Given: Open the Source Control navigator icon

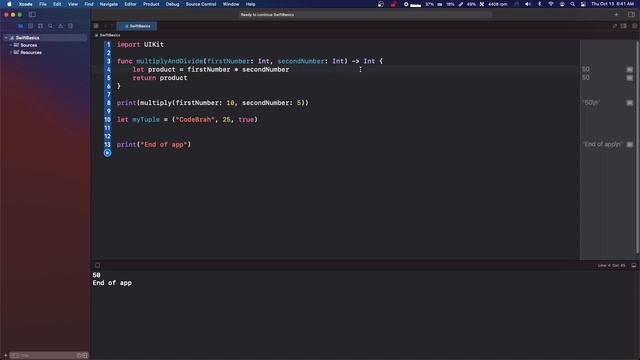Looking at the screenshot, I should tap(30, 26).
